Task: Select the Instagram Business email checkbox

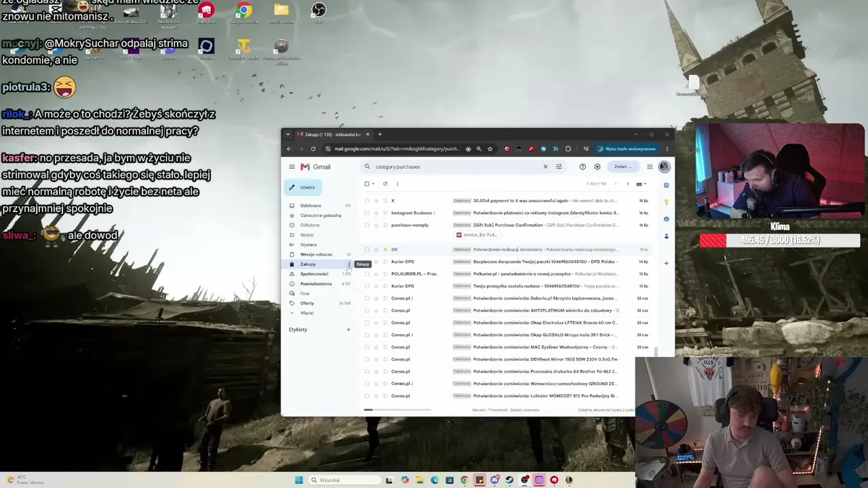Action: point(367,213)
